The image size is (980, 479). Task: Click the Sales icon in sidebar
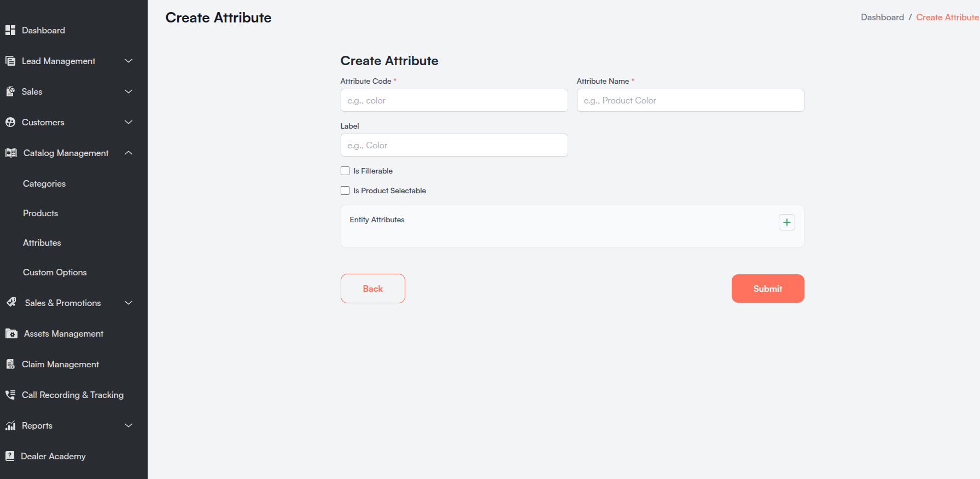(x=10, y=91)
